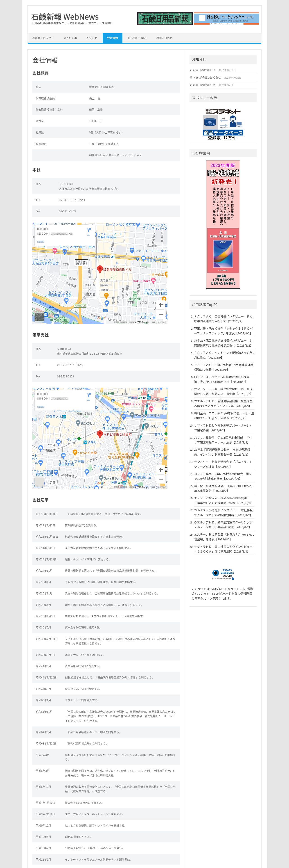
Task: Open カルタス・小澤社長インタビュー article
Action: pos(223,512)
